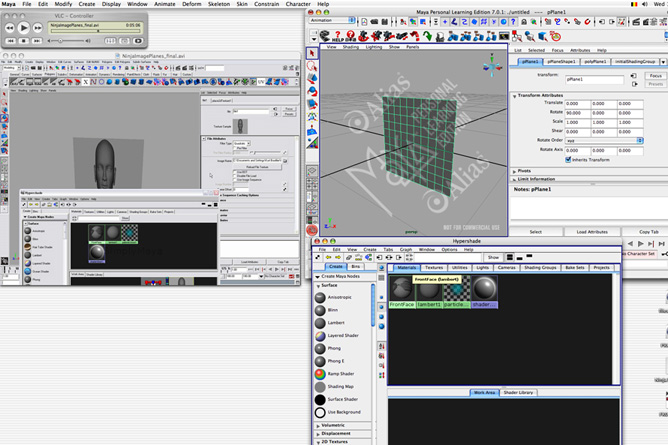
Task: Select the shader glow swatch in Hypershade
Action: (484, 292)
